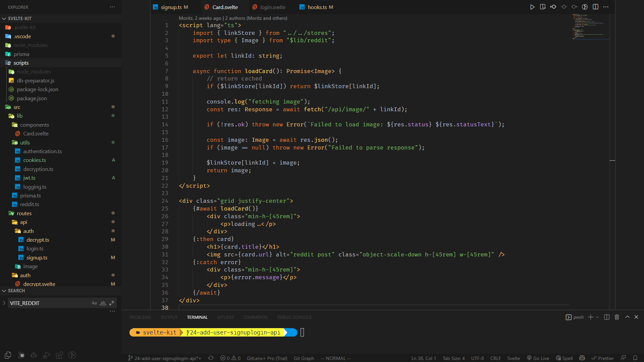Open new terminal profile dropdown arrow
The height and width of the screenshot is (362, 644).
pos(597,317)
